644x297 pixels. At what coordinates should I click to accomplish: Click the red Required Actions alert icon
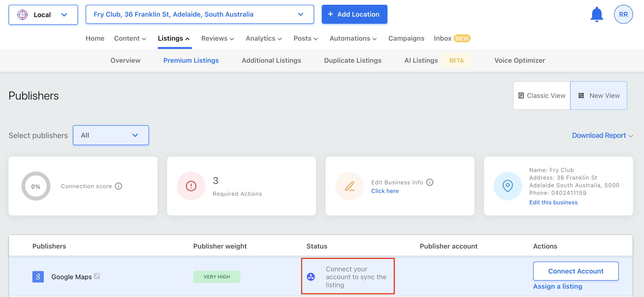[191, 186]
